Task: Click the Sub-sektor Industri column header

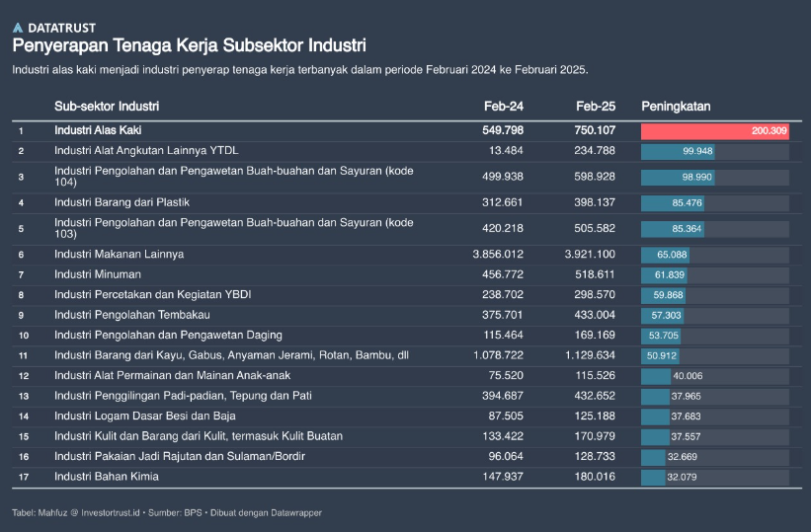Action: pyautogui.click(x=107, y=106)
